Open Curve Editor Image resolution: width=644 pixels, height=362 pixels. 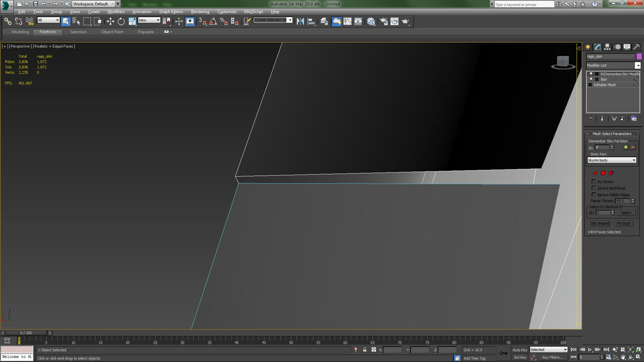pyautogui.click(x=347, y=21)
